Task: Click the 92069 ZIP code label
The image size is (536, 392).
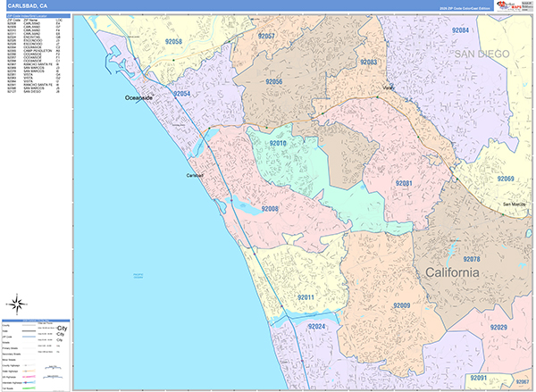Action: (506, 179)
